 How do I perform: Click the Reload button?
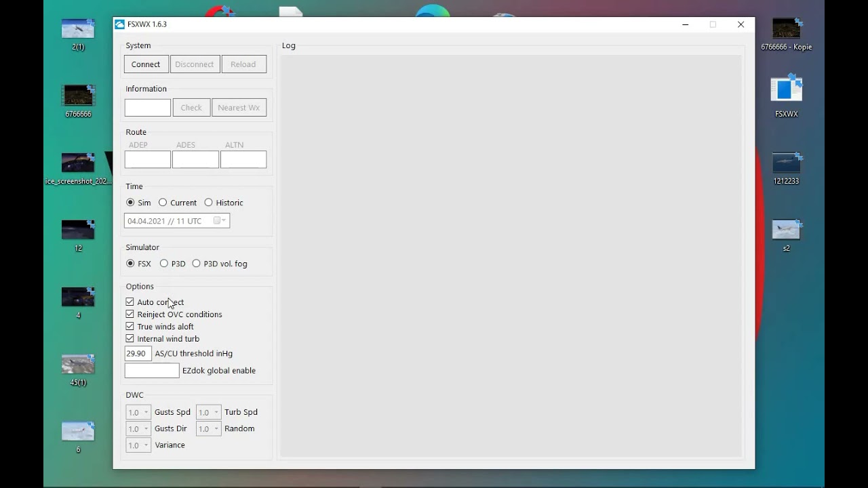243,64
